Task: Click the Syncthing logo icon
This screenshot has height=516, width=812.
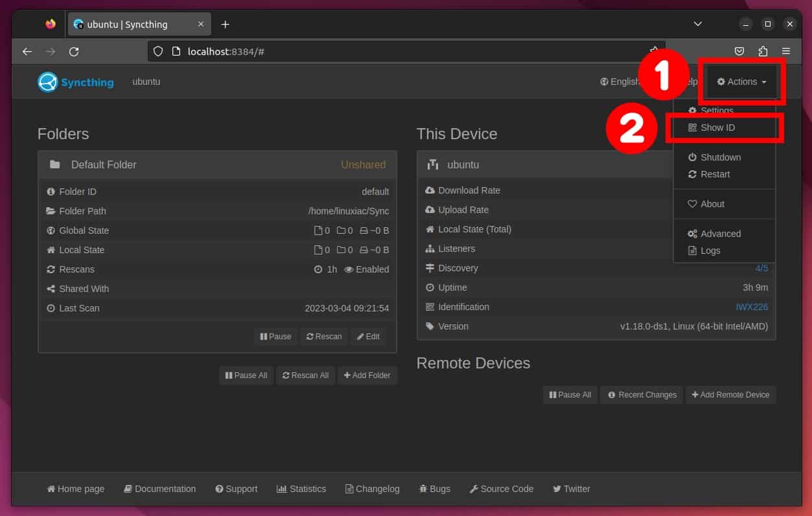Action: [x=46, y=82]
